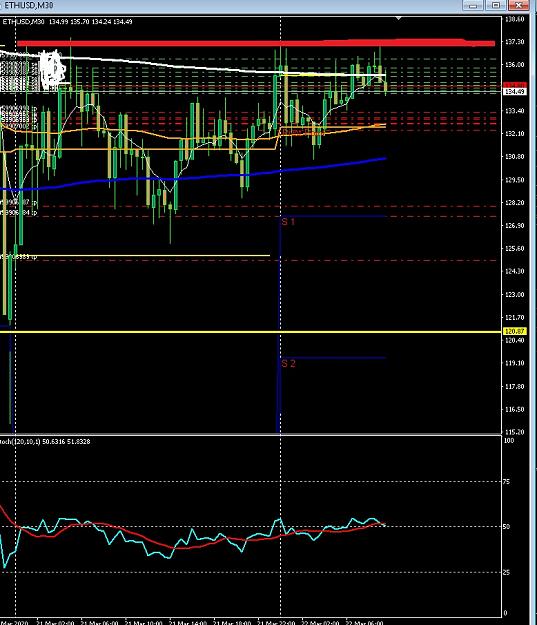Click the ETHUSD,M30 window title bar
537x625 pixels.
tap(231, 5)
